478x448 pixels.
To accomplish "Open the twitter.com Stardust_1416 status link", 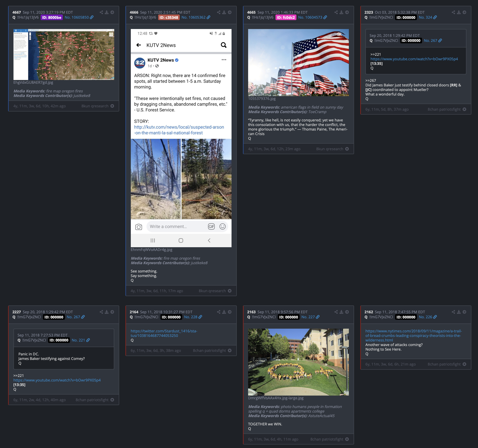I will (x=164, y=333).
